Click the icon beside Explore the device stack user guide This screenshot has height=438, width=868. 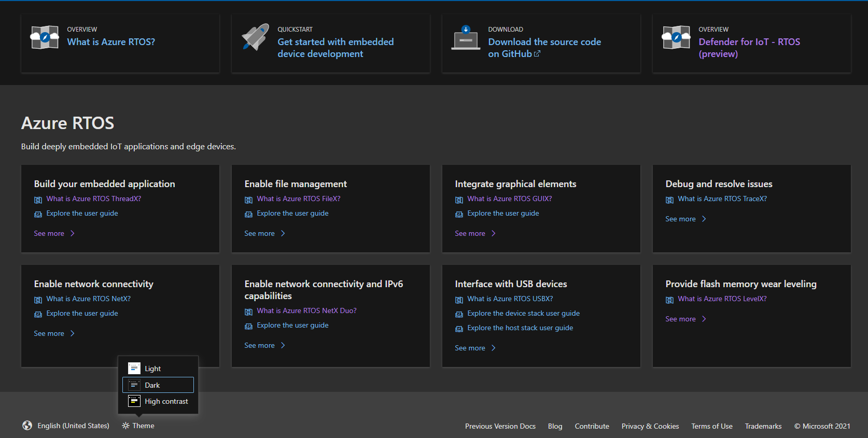coord(459,314)
